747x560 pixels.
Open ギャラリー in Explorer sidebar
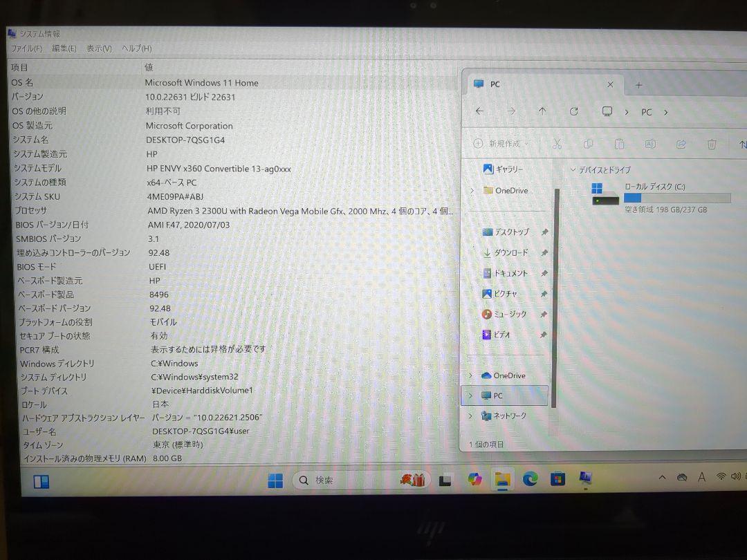503,169
